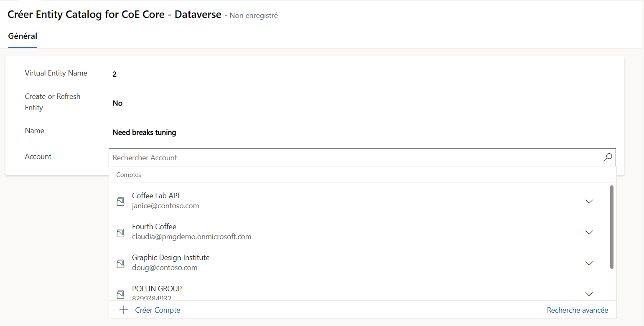This screenshot has width=644, height=326.
Task: Click doug@contoso.com email text
Action: point(165,268)
